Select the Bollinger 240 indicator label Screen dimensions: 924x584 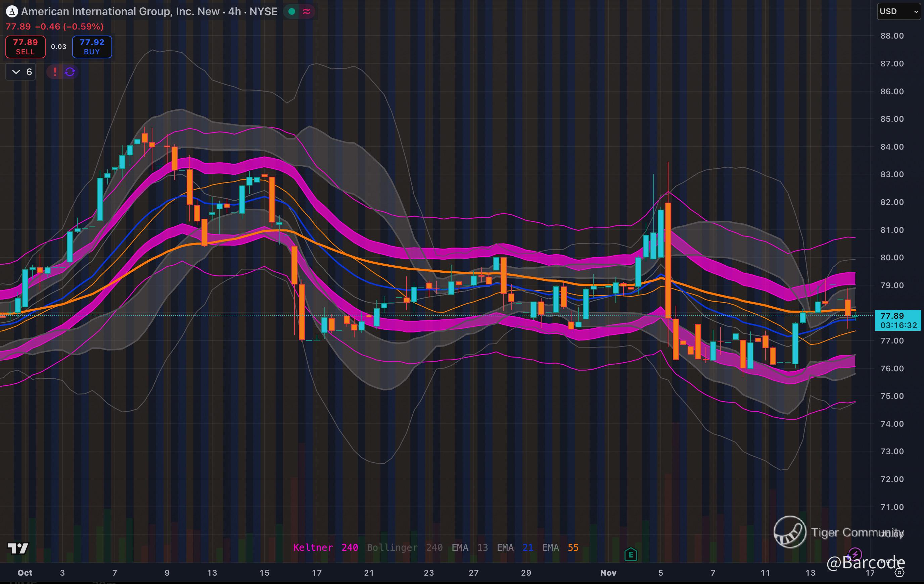click(405, 547)
